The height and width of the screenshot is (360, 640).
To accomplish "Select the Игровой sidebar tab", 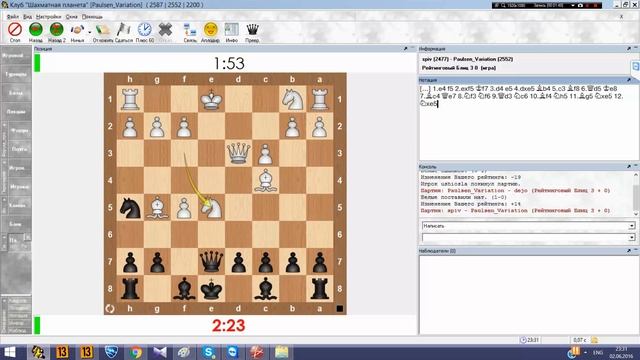I will (x=16, y=55).
